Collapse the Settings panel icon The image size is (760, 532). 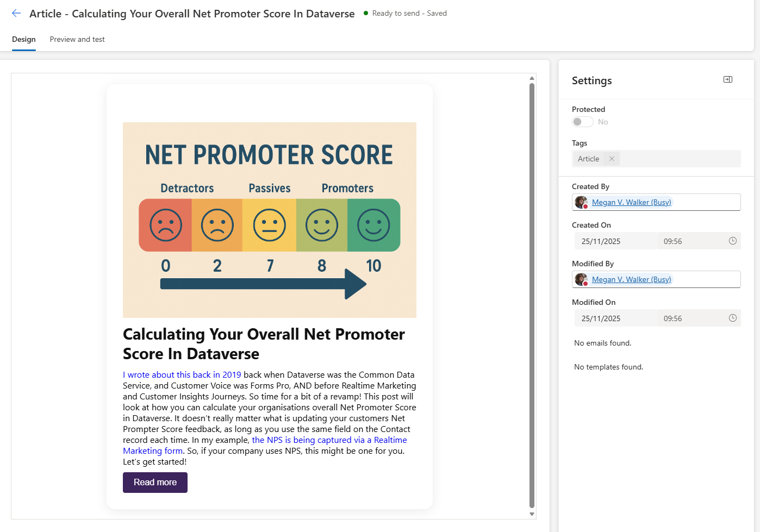click(x=727, y=80)
